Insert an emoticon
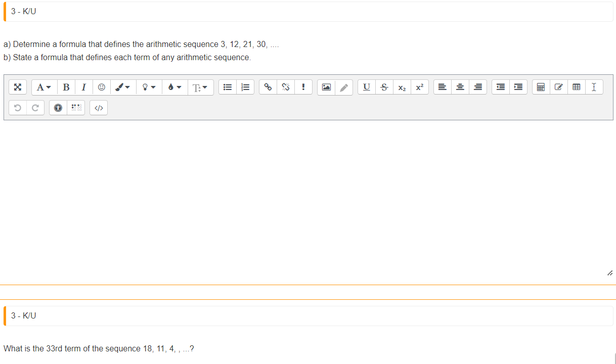This screenshot has width=616, height=364. 101,87
